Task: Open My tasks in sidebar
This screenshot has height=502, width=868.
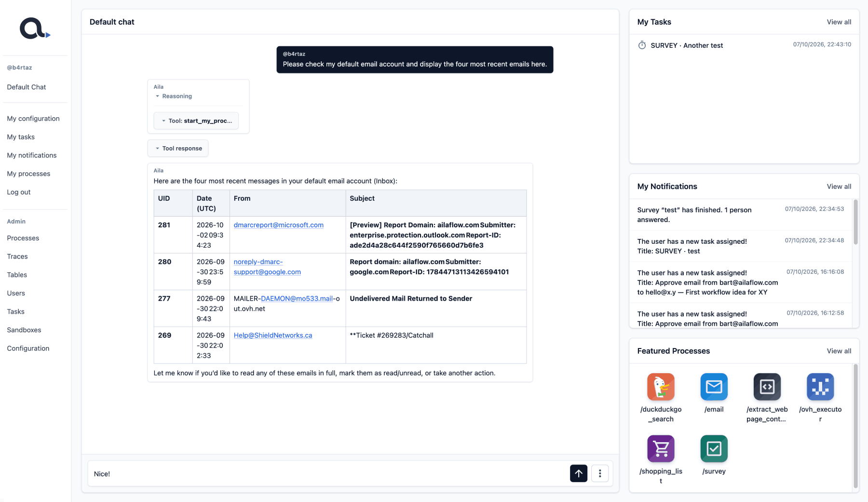Action: (x=21, y=137)
